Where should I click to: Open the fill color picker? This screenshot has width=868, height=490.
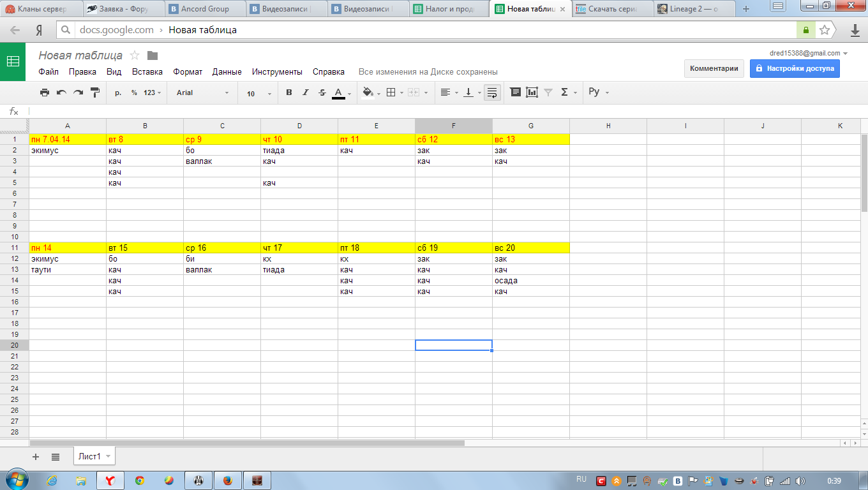[x=371, y=93]
